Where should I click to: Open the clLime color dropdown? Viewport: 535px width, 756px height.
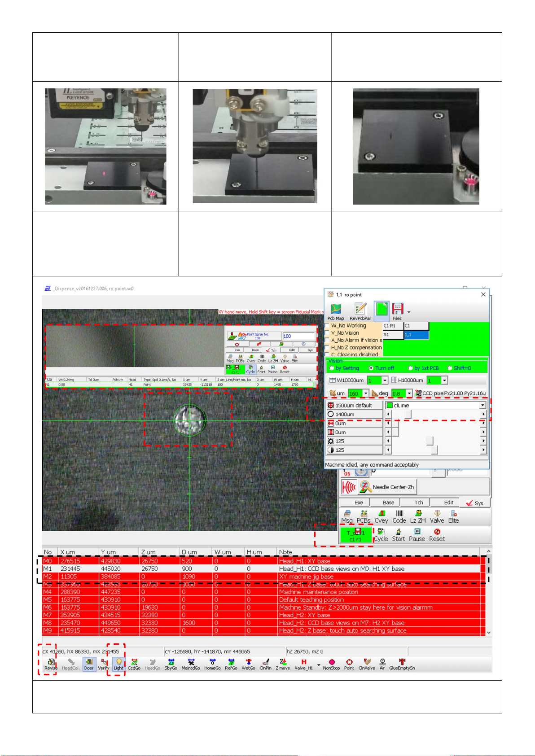(482, 405)
